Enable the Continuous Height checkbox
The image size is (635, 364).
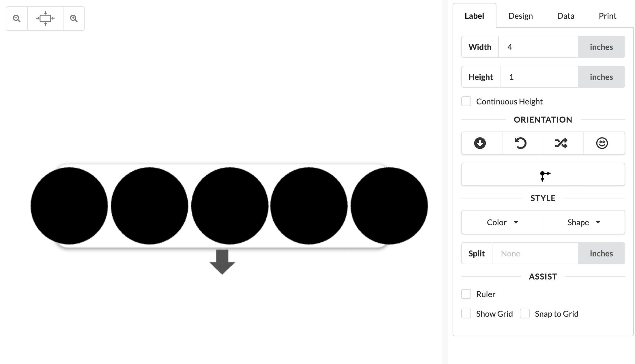(x=466, y=102)
